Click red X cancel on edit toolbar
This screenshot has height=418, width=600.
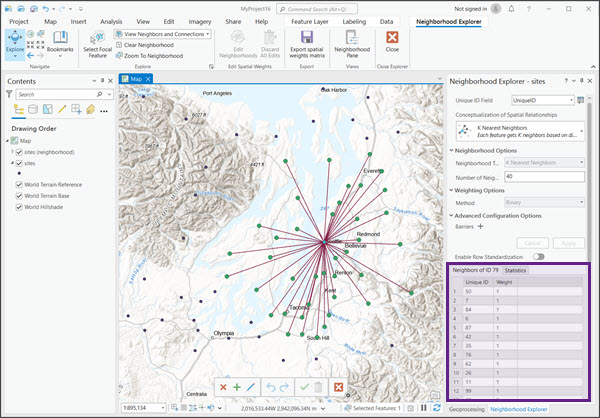click(223, 387)
